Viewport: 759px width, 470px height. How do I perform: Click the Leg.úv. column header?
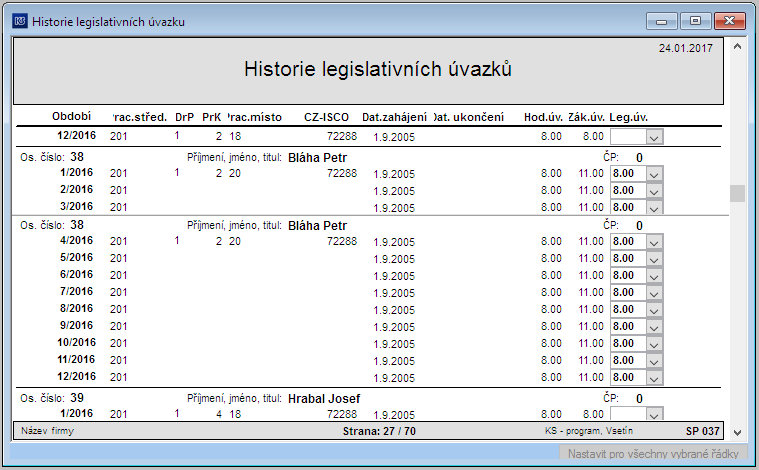pyautogui.click(x=628, y=117)
